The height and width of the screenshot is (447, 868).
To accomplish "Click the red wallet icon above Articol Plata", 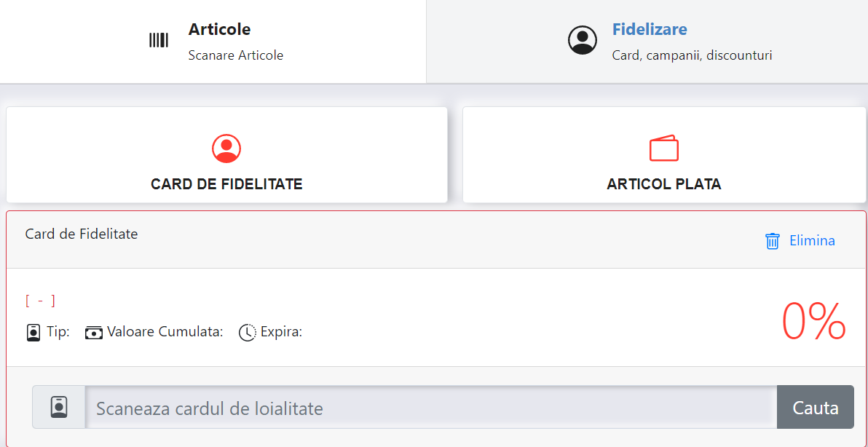I will pyautogui.click(x=663, y=149).
